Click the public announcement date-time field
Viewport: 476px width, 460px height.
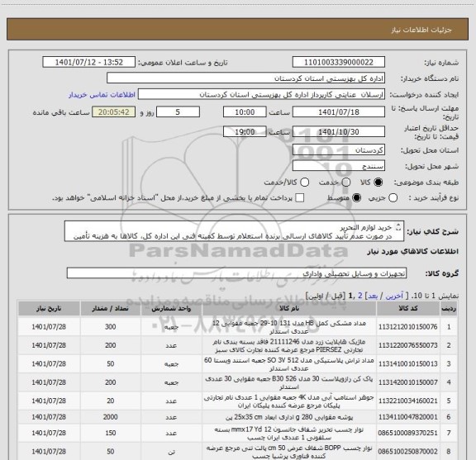[x=88, y=62]
